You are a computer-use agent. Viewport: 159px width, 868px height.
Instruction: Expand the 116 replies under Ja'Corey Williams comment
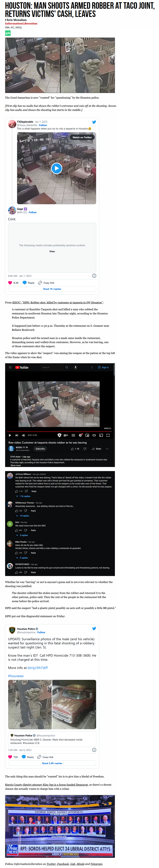(23, 496)
